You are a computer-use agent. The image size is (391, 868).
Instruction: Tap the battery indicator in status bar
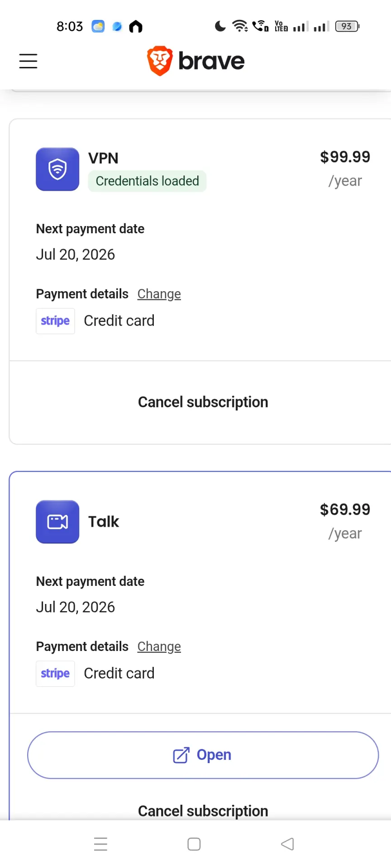coord(347,26)
